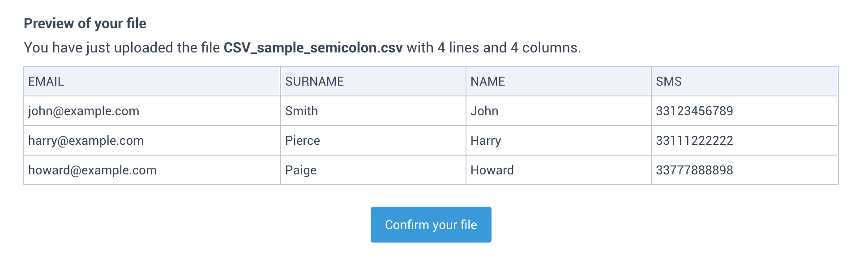Click the Harry name cell

point(559,140)
